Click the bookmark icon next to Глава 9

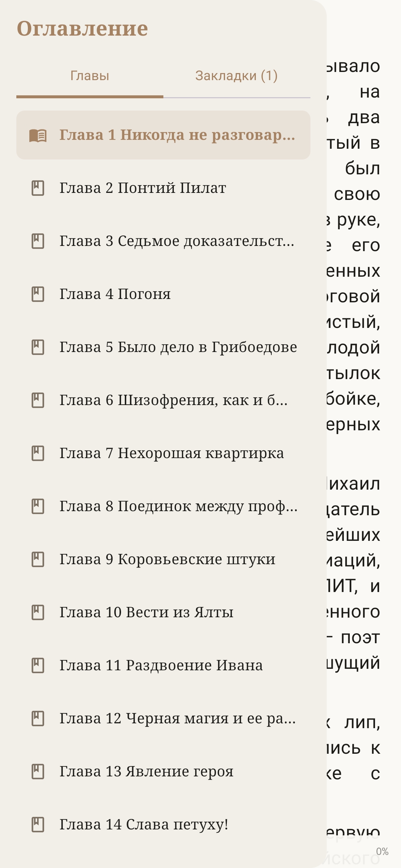[x=38, y=559]
